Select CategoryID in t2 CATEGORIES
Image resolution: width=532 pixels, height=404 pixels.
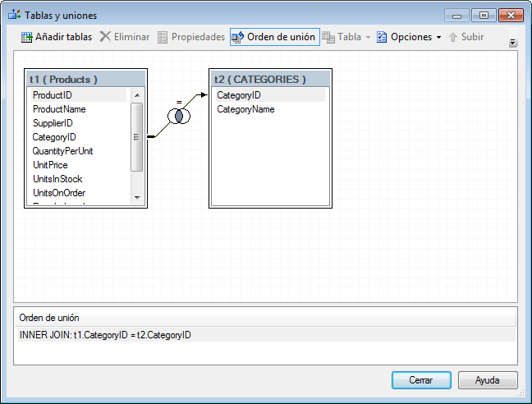click(x=270, y=95)
